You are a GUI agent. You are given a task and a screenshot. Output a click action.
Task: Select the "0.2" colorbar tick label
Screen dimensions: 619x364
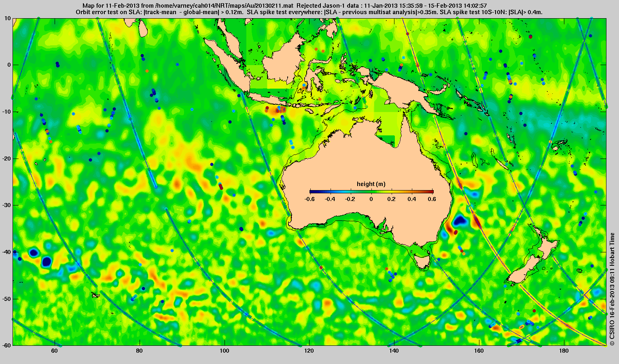pos(392,199)
